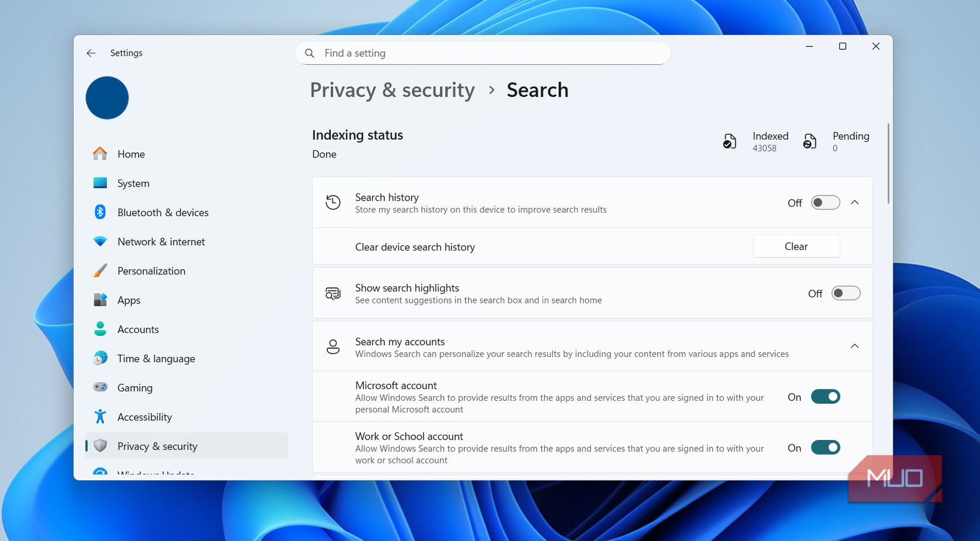Open the System settings icon in sidebar
The height and width of the screenshot is (541, 980).
(101, 183)
